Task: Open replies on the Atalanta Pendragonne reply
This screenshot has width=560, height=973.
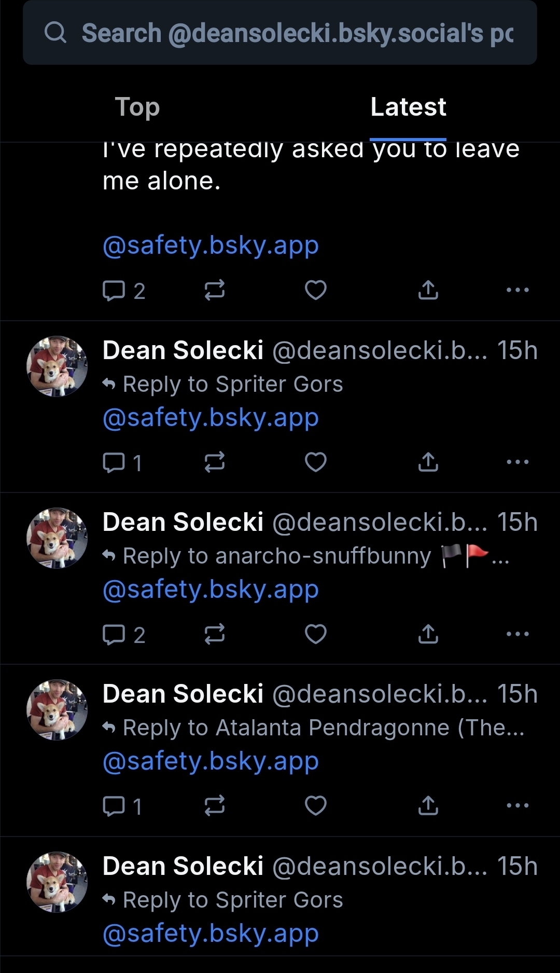Action: (x=122, y=806)
